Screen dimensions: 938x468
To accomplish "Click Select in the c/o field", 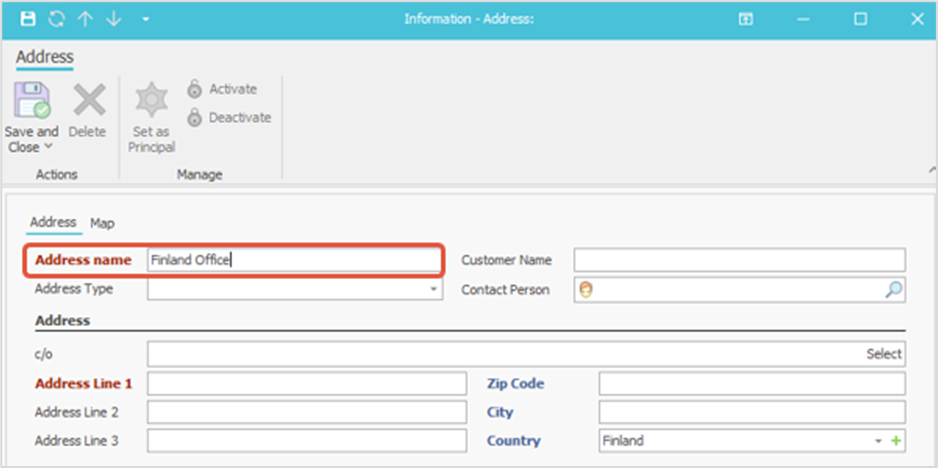I will (x=883, y=354).
